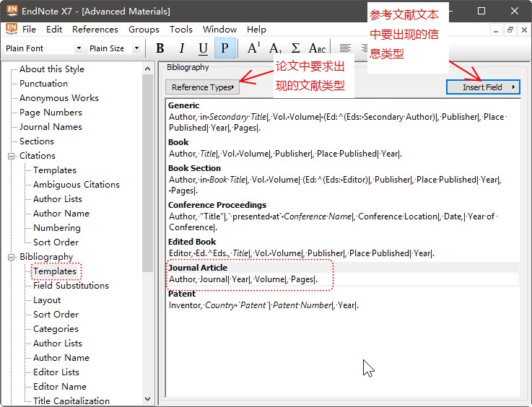This screenshot has height=407, width=532.
Task: Select Numbering item
Action: tap(57, 228)
